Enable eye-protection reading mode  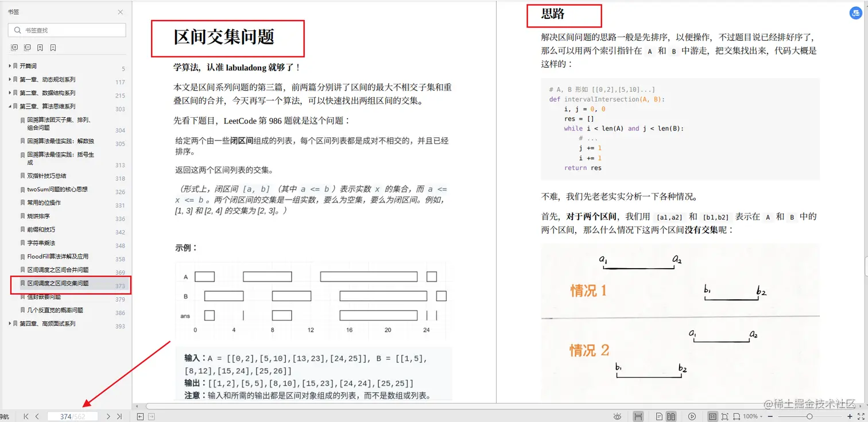617,416
